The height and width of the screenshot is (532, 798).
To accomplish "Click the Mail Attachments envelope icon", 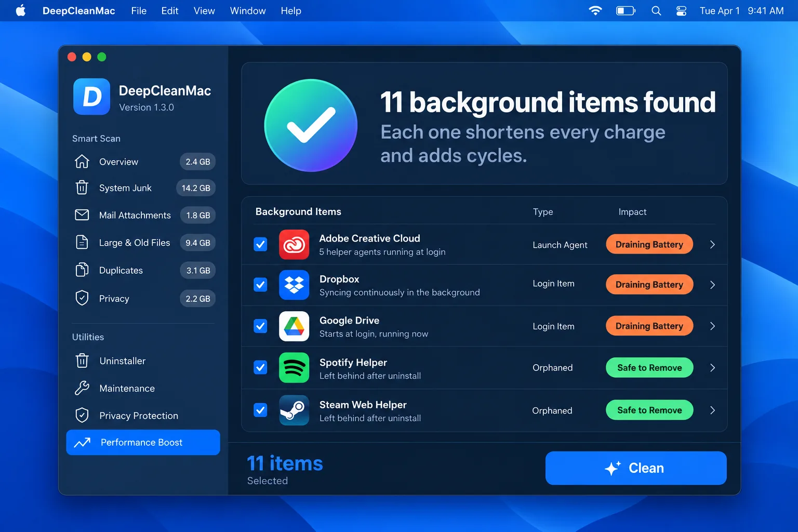I will click(82, 215).
